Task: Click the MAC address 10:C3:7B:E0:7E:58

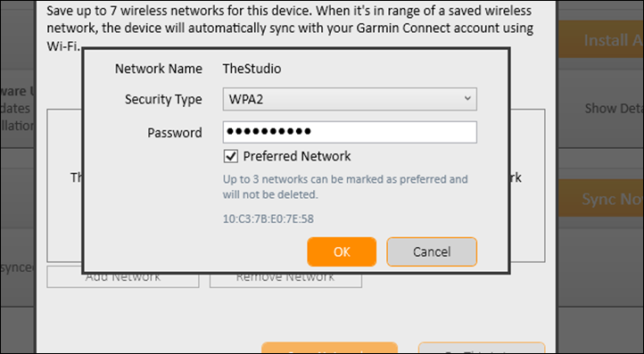Action: [268, 218]
